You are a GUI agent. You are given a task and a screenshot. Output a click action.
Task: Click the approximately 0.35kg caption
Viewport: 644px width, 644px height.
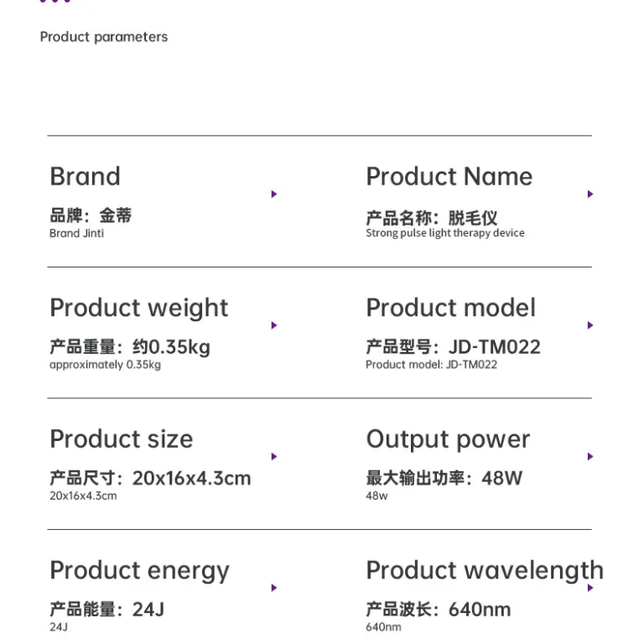105,365
